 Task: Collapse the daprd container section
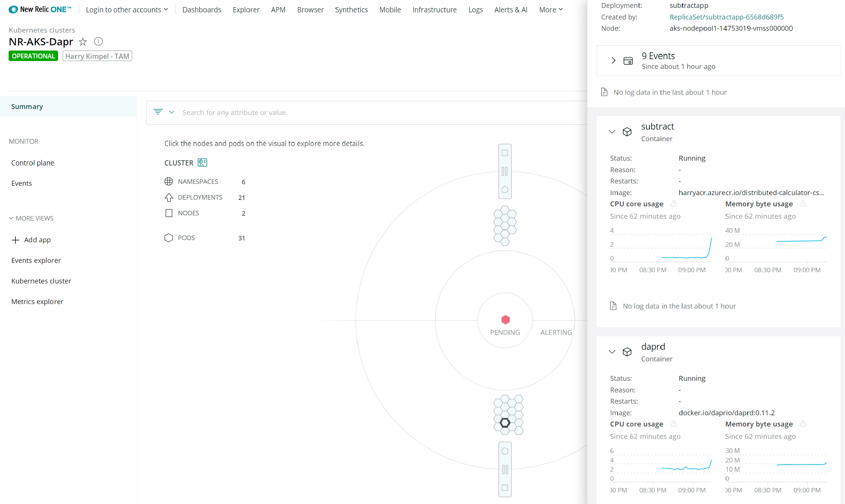[x=612, y=352]
